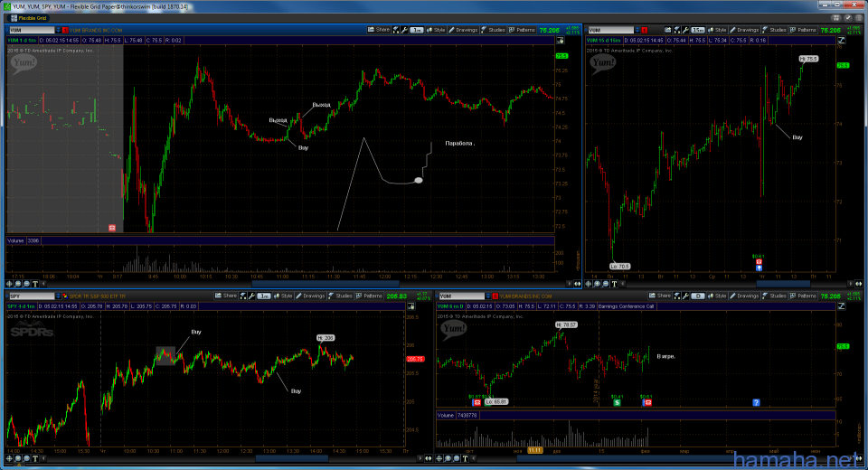Open Drawings menu in bottom-right daily chart

coord(744,296)
